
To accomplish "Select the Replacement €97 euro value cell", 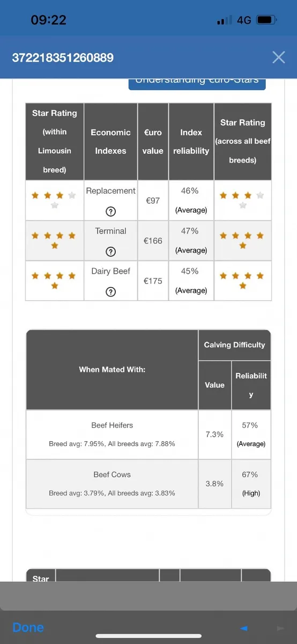I will (153, 200).
